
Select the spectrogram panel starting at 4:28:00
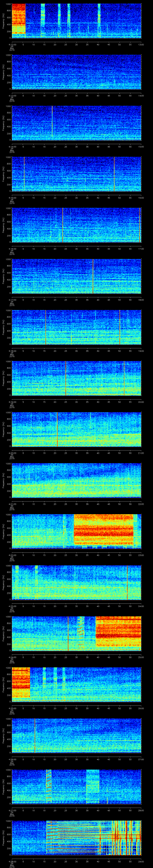[76, 838]
